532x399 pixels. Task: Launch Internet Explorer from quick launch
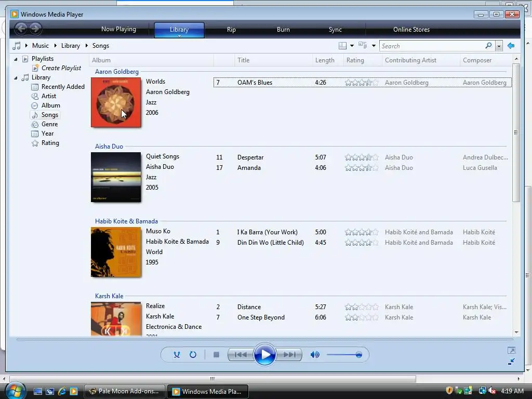point(62,391)
